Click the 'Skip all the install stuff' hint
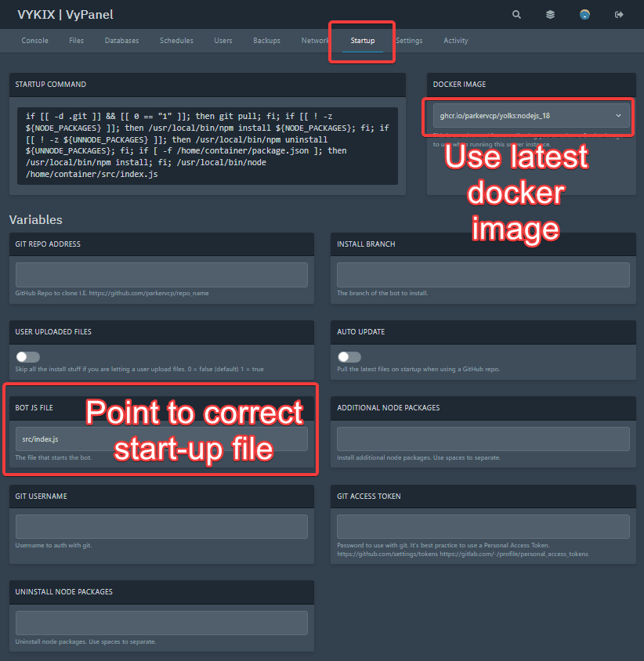644x661 pixels. point(139,369)
